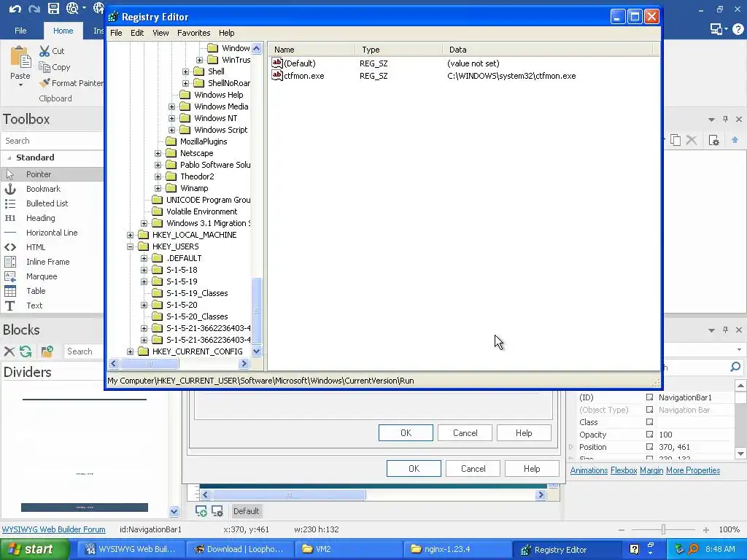
Task: Click the Copy icon in the ribbon
Action: 44,67
